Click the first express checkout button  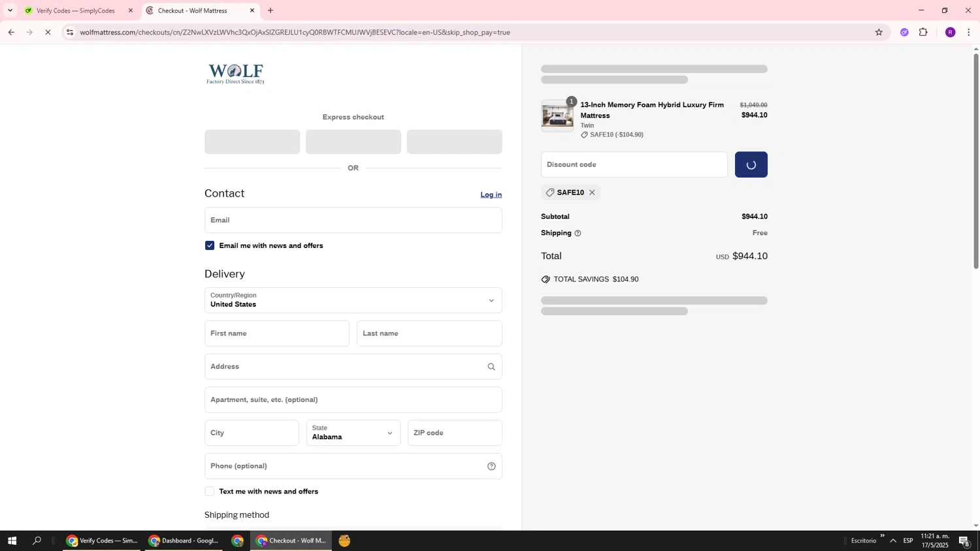click(252, 142)
